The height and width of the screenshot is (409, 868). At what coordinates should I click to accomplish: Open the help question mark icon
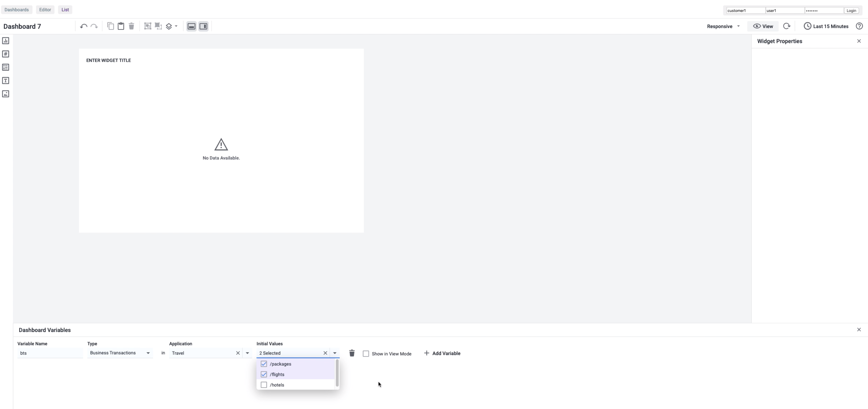859,26
